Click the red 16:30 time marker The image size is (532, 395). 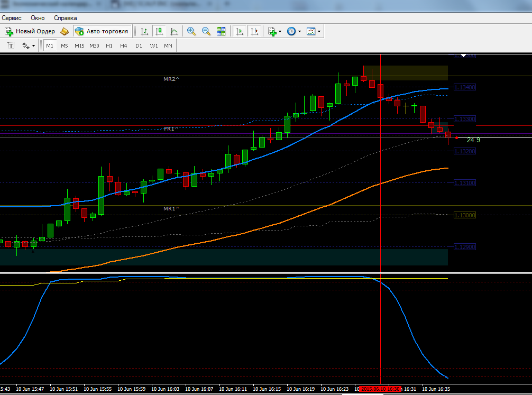(x=381, y=389)
